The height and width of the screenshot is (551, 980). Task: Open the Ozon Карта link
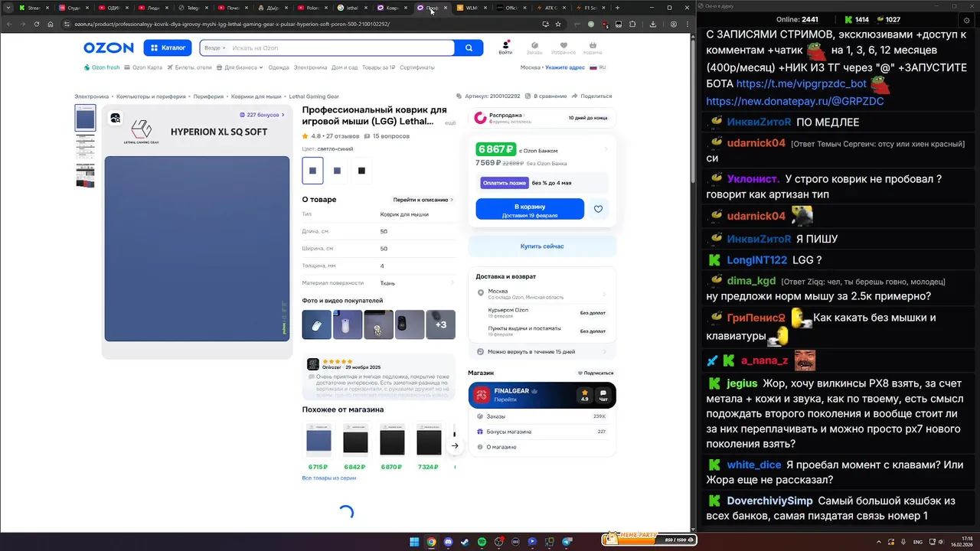click(x=144, y=67)
